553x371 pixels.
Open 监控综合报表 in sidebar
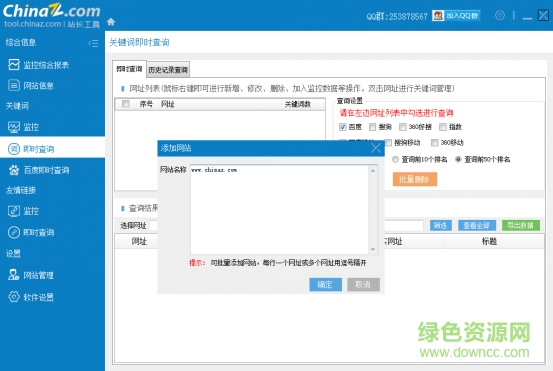point(39,65)
